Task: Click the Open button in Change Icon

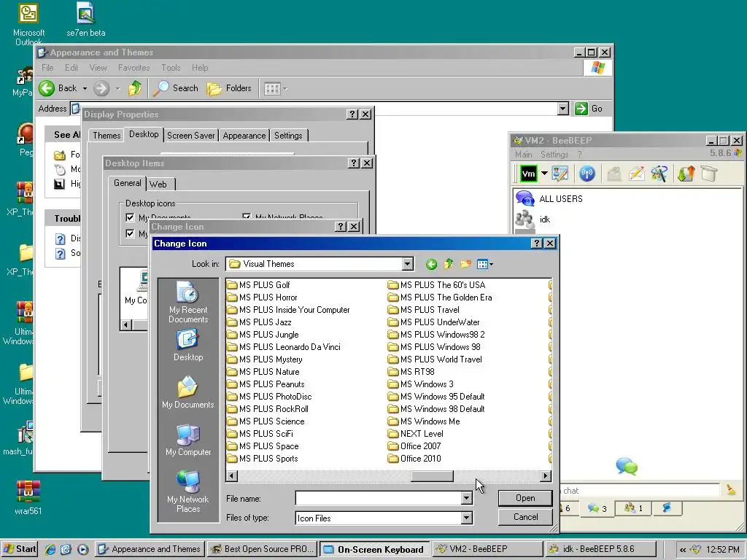Action: pyautogui.click(x=525, y=498)
